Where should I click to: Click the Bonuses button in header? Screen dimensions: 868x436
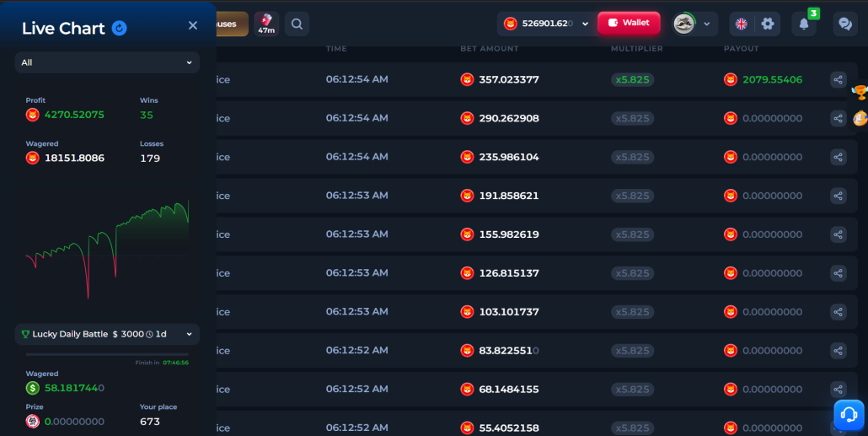[x=232, y=24]
